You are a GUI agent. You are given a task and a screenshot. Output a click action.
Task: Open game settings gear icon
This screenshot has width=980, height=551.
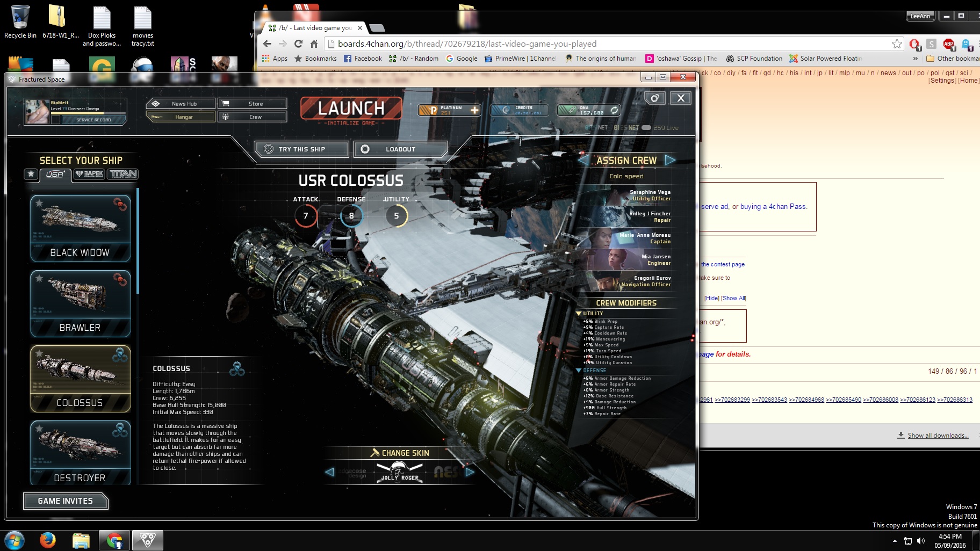[654, 98]
